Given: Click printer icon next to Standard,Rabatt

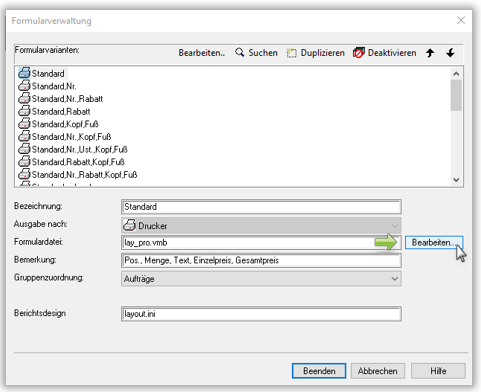Looking at the screenshot, I should click(24, 111).
